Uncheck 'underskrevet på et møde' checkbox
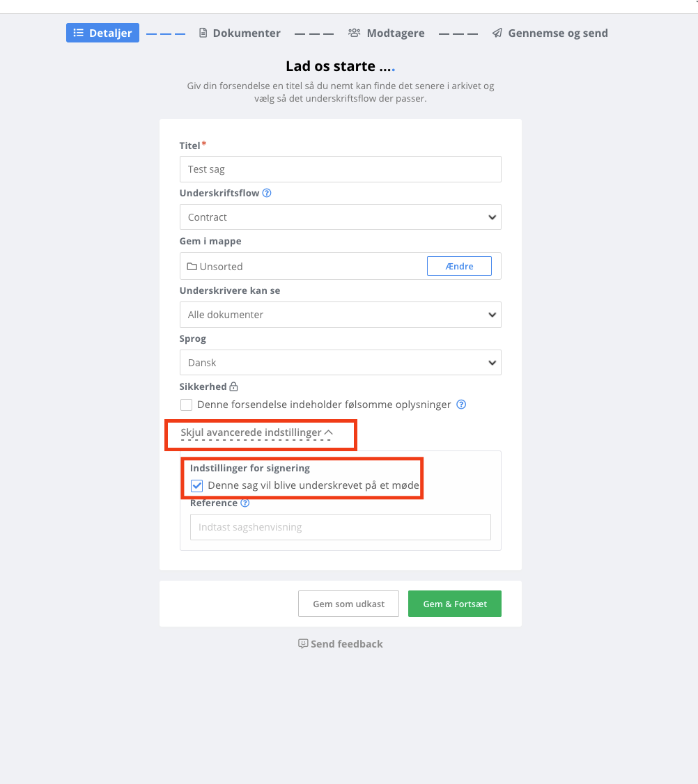This screenshot has width=698, height=784. point(196,485)
